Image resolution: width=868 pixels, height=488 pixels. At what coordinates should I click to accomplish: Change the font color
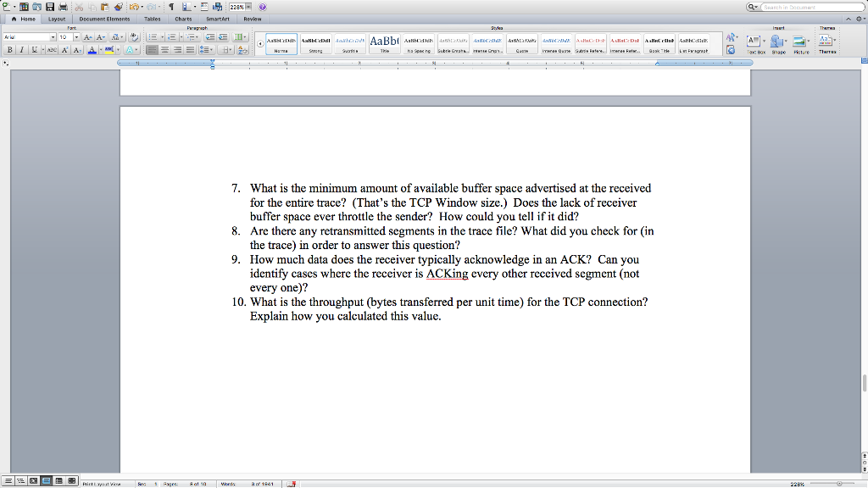[x=92, y=50]
